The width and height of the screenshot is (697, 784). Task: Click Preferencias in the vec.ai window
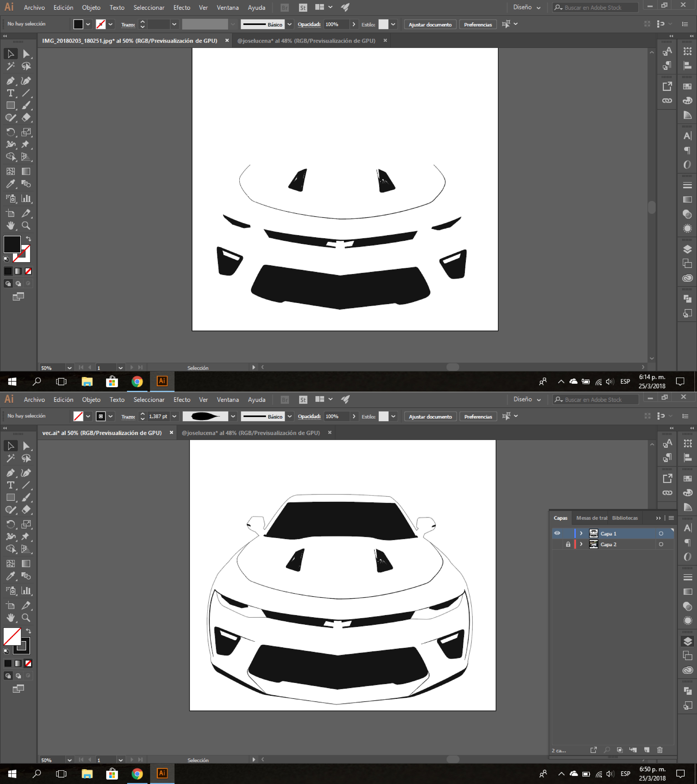point(478,417)
